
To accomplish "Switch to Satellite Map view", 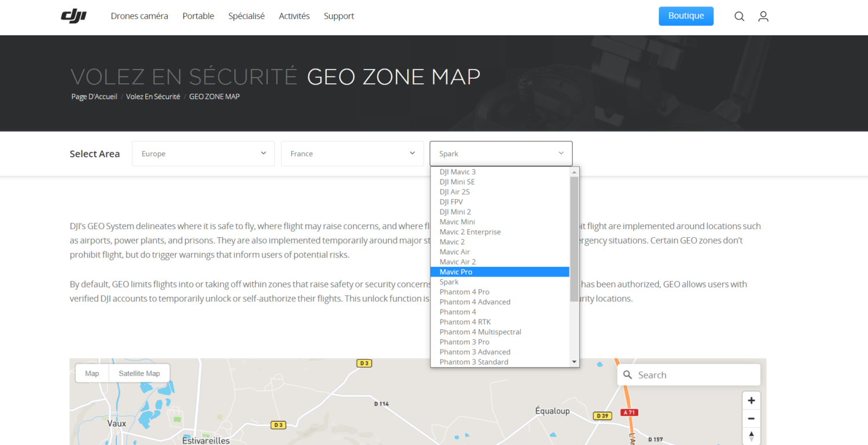I will click(x=139, y=373).
